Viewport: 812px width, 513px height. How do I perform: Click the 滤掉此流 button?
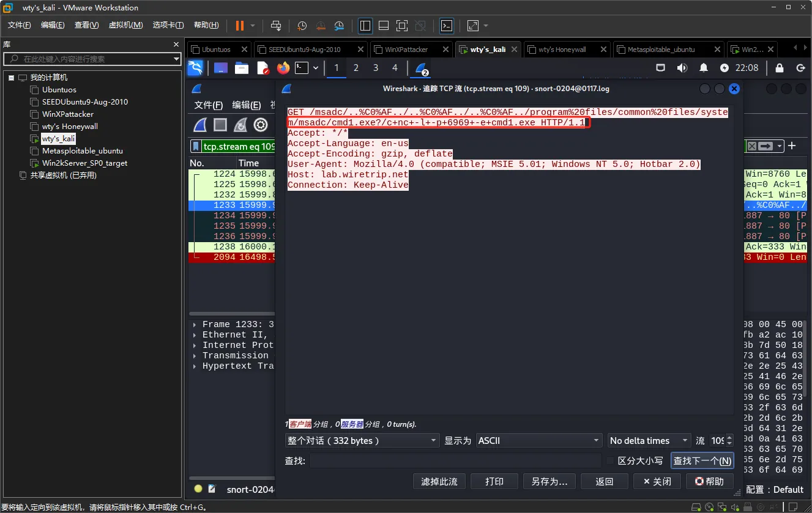click(x=439, y=481)
